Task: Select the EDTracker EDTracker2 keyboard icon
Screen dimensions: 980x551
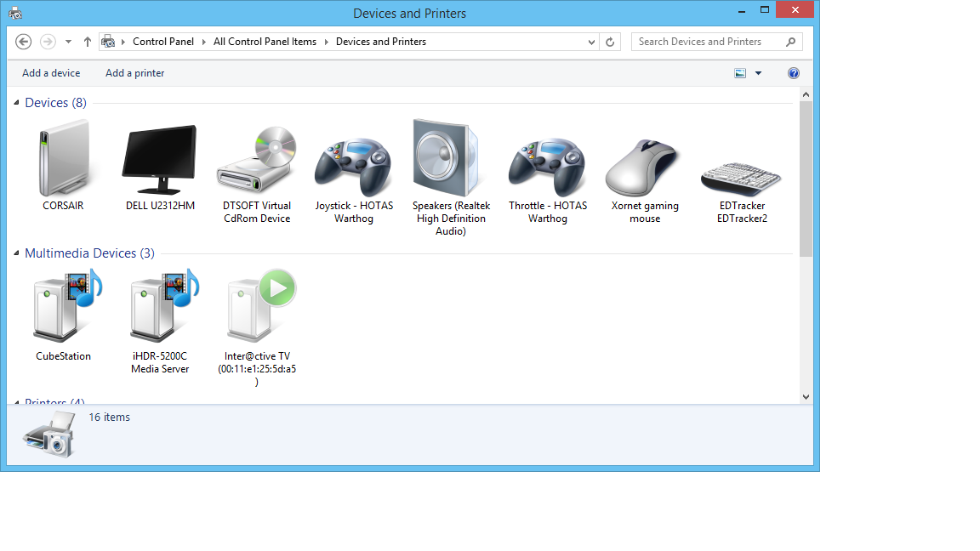Action: click(741, 178)
